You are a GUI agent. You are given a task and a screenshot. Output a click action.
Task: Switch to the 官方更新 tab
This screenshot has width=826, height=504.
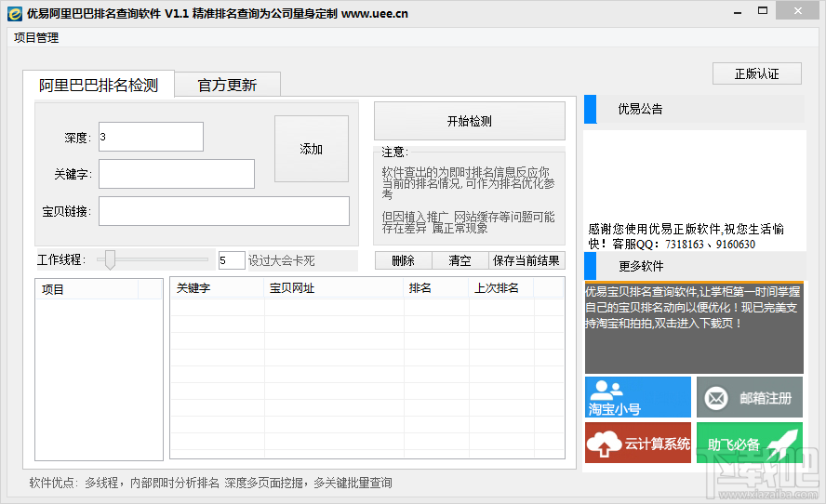click(x=227, y=85)
